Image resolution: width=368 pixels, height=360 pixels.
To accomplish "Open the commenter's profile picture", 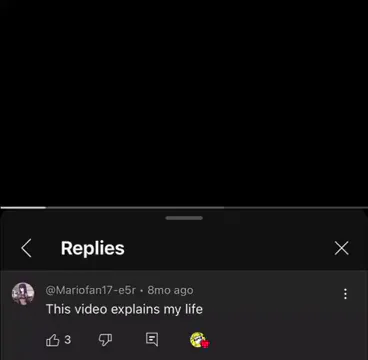I will coord(23,294).
